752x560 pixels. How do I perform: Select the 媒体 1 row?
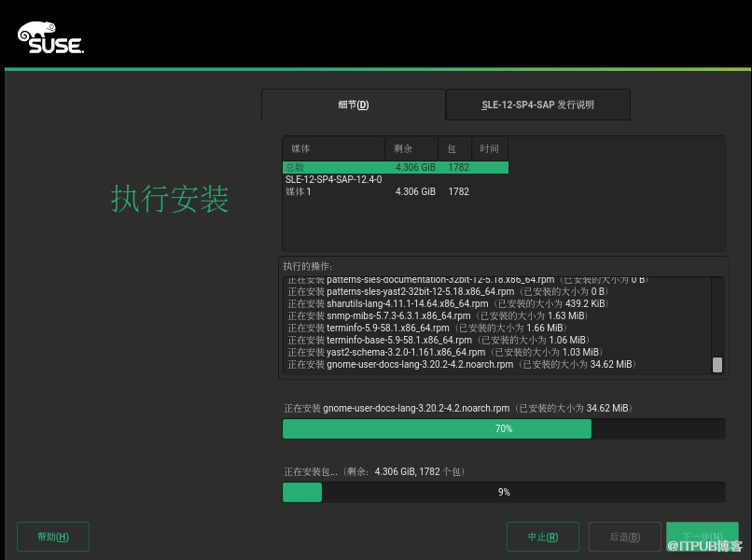(395, 191)
